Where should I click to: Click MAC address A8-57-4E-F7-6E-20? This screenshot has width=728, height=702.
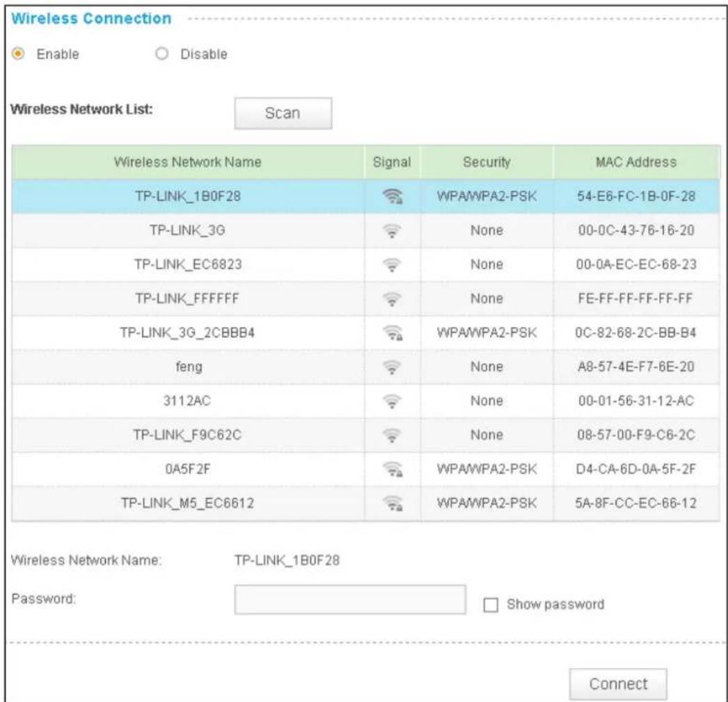click(636, 367)
